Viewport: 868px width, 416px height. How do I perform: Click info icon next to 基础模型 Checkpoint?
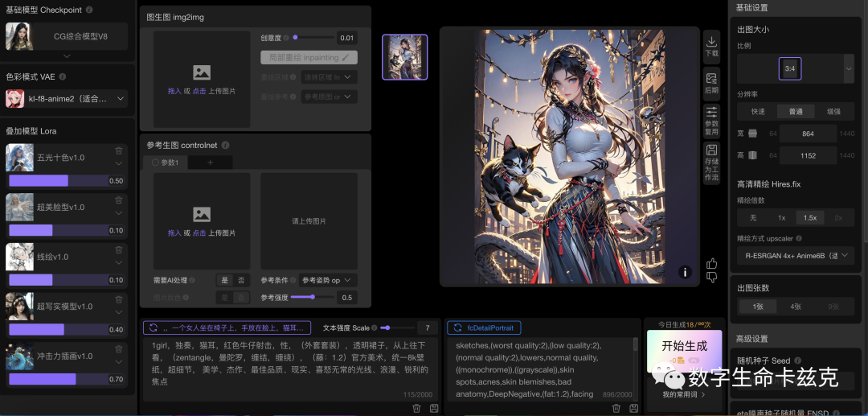pyautogui.click(x=90, y=10)
